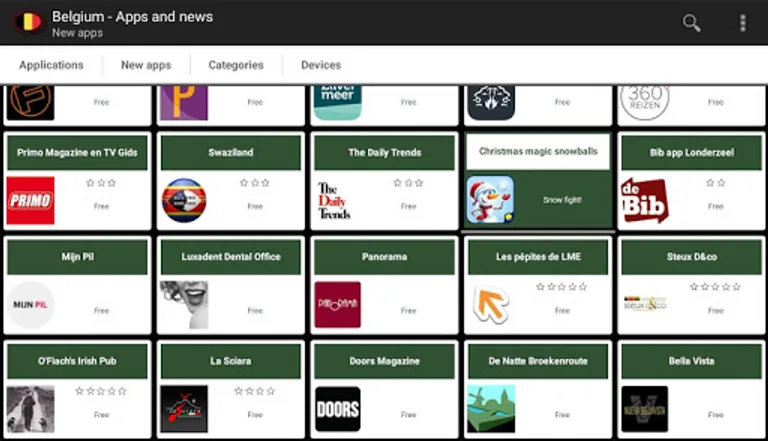This screenshot has height=441, width=768.
Task: Open the Categories tab
Action: coord(236,65)
